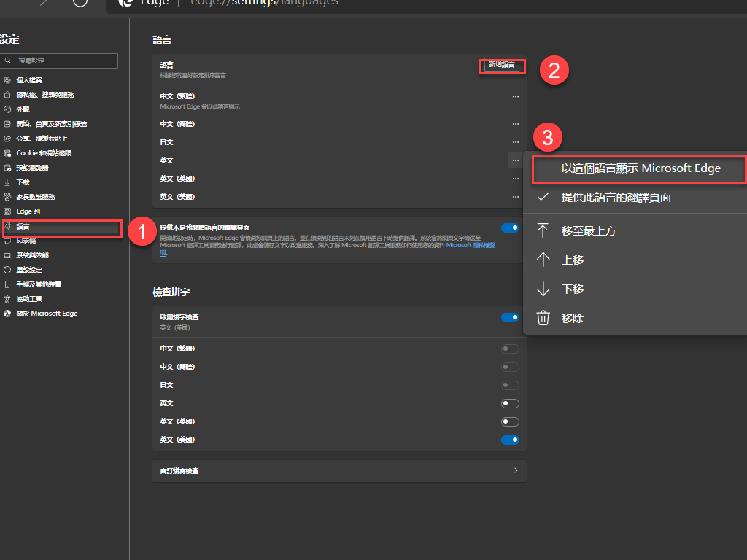
Task: Click 'Microsoft Edge 會以此語言顯示' text
Action: 200,106
